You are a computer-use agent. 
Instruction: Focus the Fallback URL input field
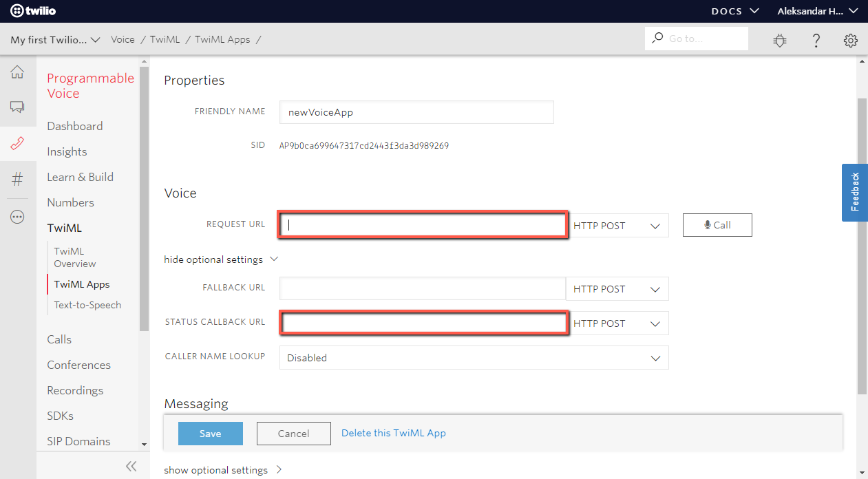tap(423, 289)
